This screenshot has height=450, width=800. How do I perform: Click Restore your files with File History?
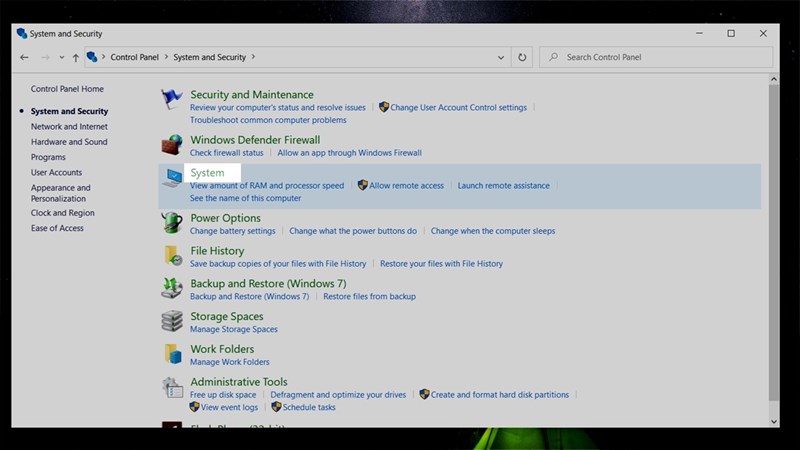[x=441, y=264]
